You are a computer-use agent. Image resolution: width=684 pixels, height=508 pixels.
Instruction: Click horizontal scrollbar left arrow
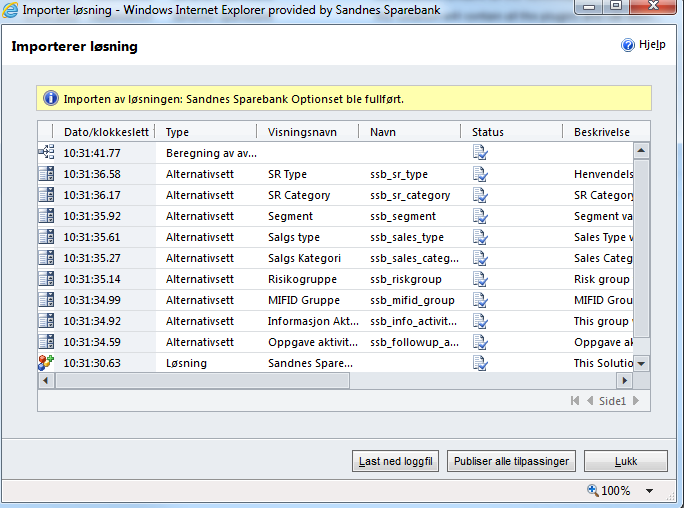point(45,381)
